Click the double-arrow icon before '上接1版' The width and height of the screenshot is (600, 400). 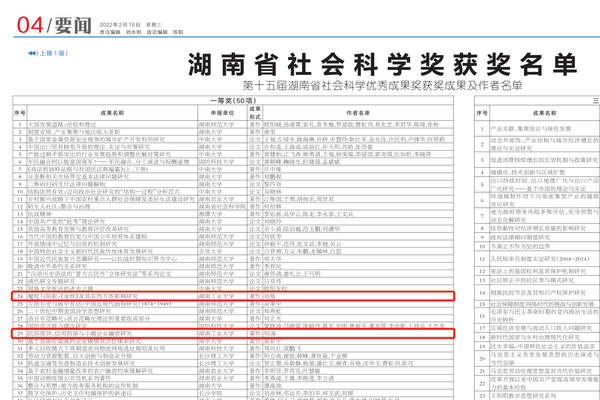pos(32,53)
